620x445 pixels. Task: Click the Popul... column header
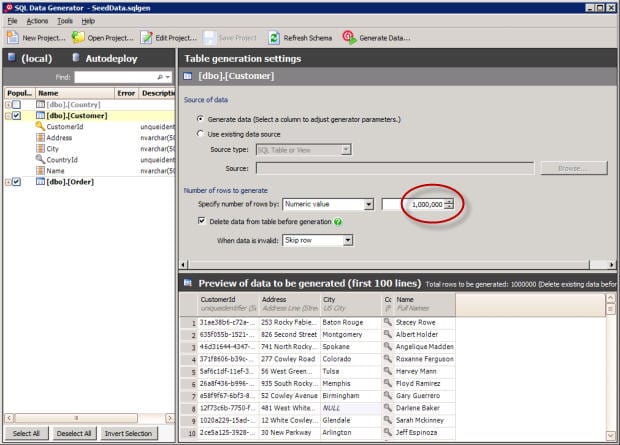(20, 93)
